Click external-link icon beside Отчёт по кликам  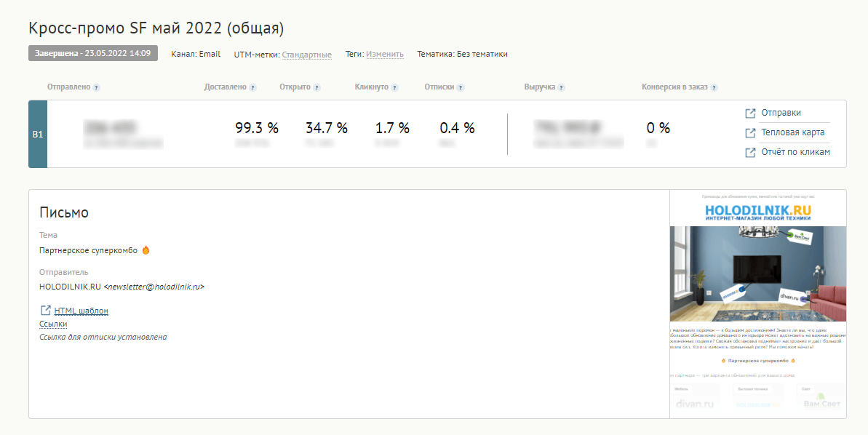[x=750, y=153]
